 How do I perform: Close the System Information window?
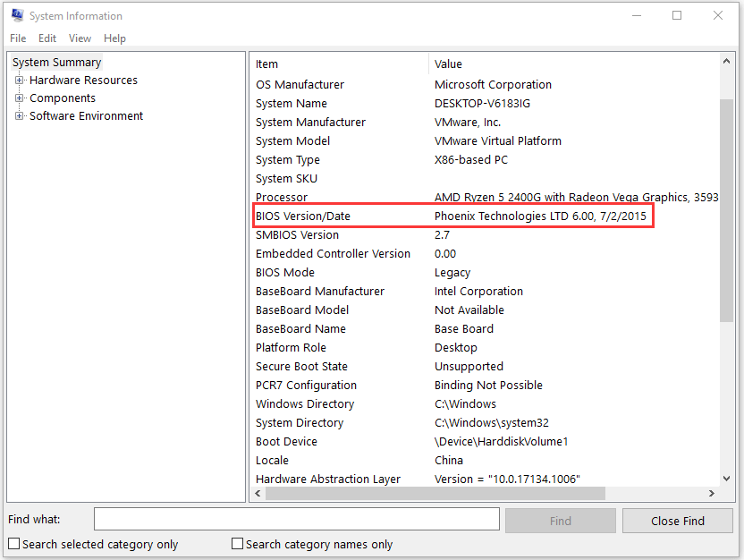[718, 16]
